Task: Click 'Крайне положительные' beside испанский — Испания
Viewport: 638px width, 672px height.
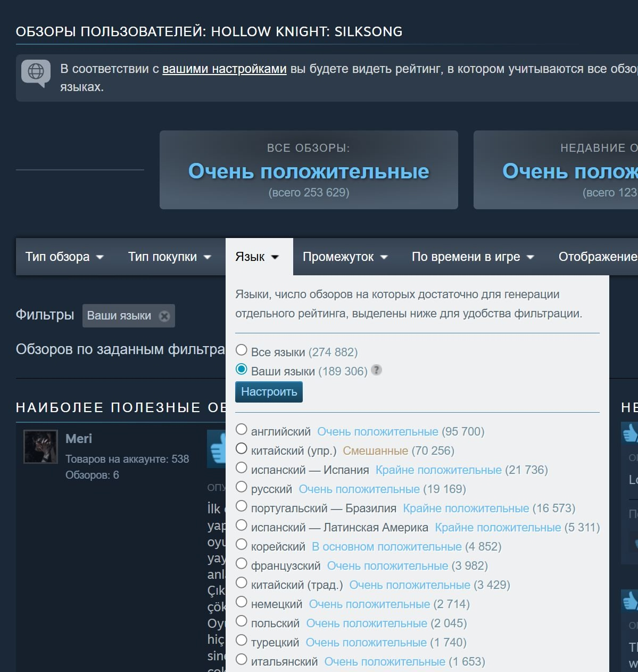Action: point(438,470)
